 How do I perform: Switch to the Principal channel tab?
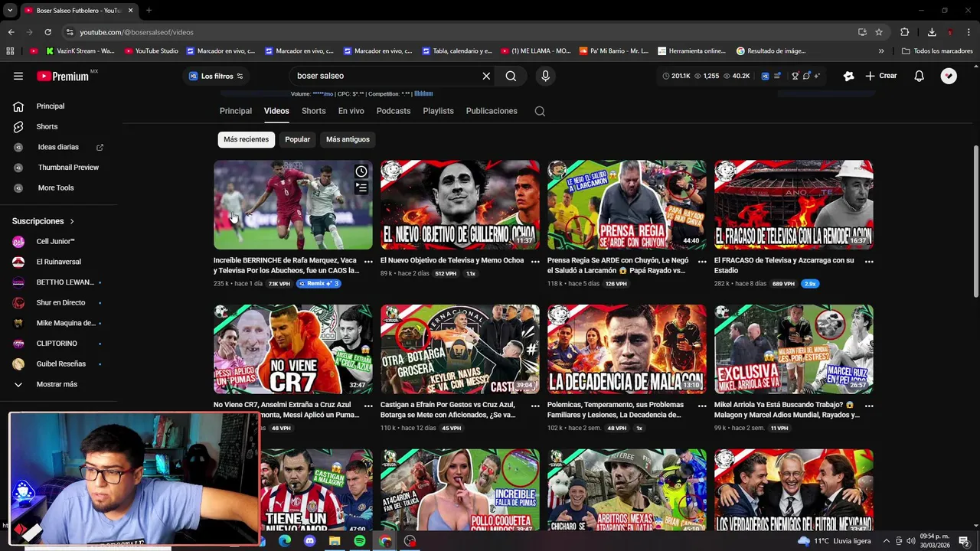point(236,111)
